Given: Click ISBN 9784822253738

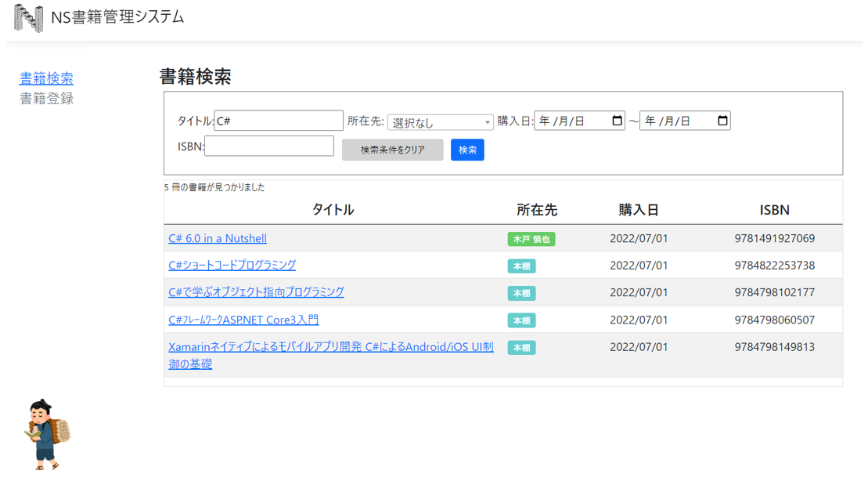Looking at the screenshot, I should [x=774, y=266].
